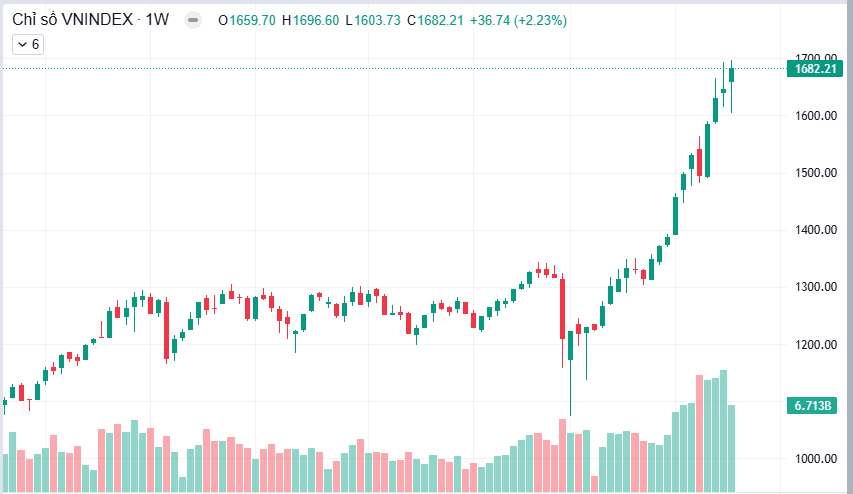Viewport: 853px width, 494px height.
Task: Click the tallest green volume bar
Action: (724, 431)
